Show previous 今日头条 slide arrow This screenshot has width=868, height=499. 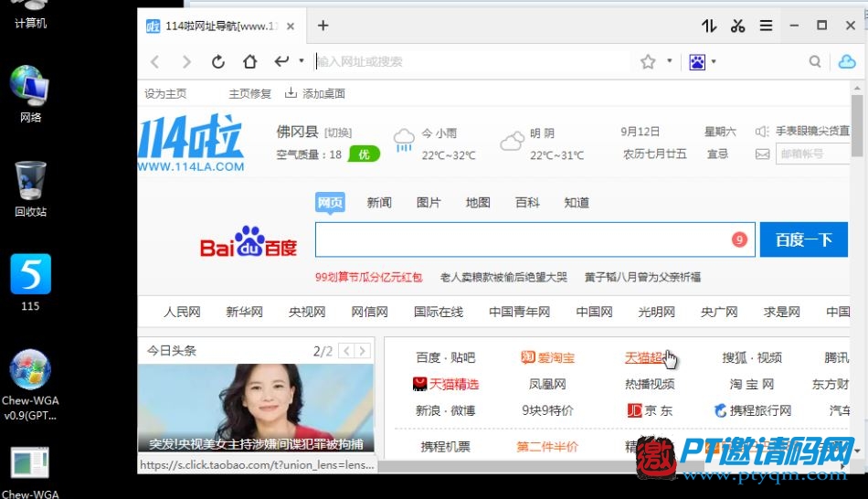point(346,351)
